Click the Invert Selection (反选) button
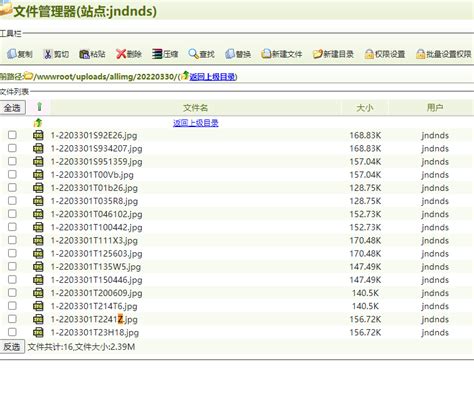474x398 pixels. pyautogui.click(x=12, y=347)
